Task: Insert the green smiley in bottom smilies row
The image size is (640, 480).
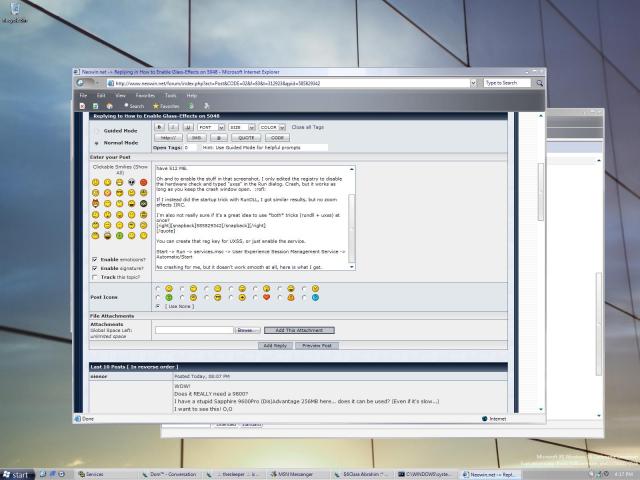Action: pos(119,236)
